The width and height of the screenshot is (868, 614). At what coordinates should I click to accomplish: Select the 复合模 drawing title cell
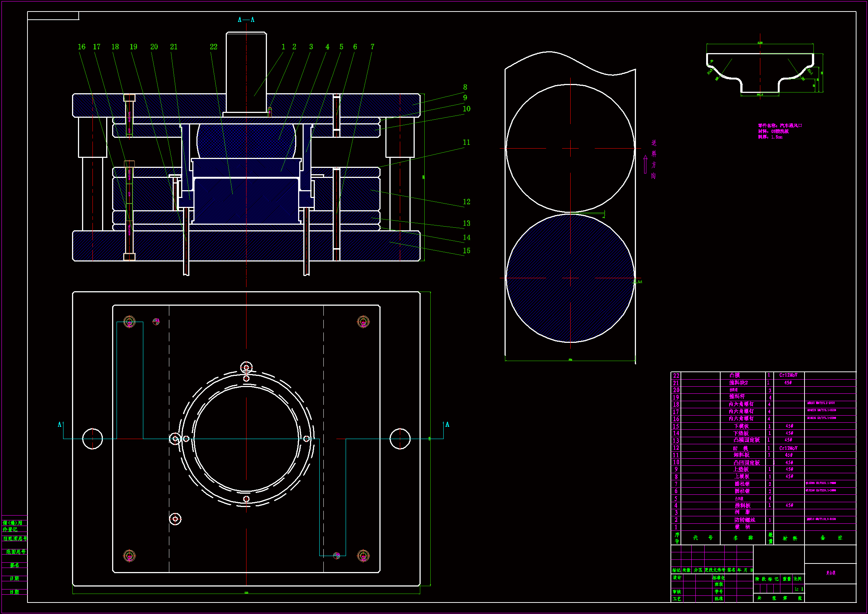click(831, 573)
